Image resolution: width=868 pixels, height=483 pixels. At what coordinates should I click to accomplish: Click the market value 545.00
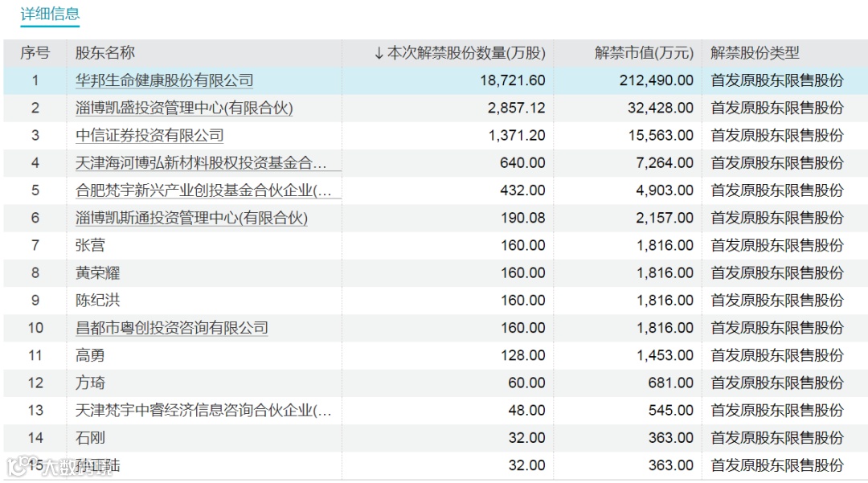[671, 411]
